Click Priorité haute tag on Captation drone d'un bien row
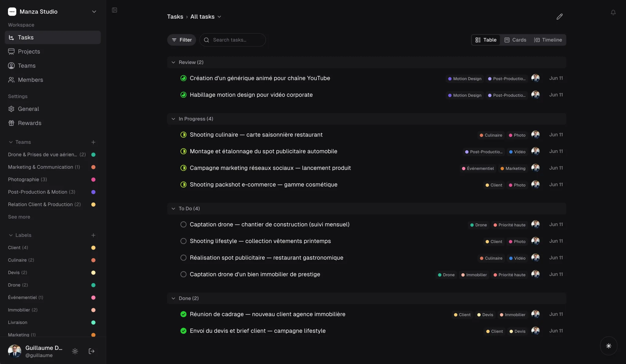This screenshot has width=626, height=364. click(509, 275)
